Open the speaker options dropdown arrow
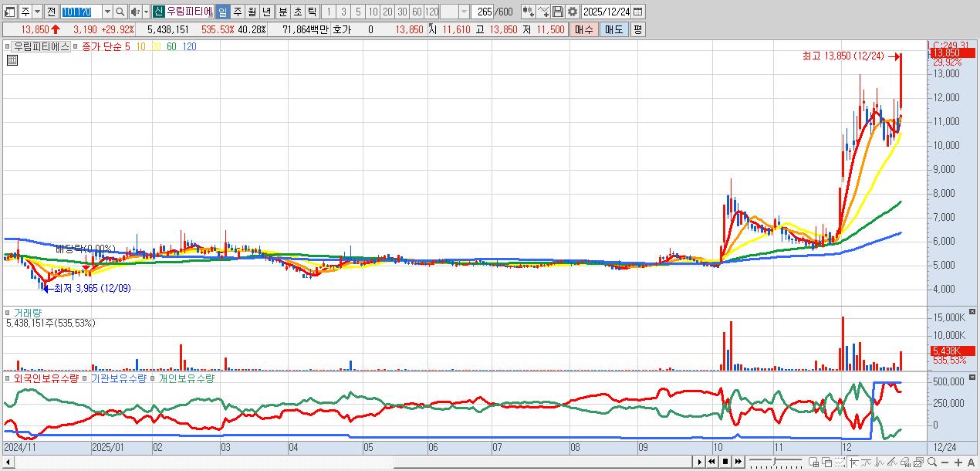Image resolution: width=980 pixels, height=471 pixels. (146, 12)
